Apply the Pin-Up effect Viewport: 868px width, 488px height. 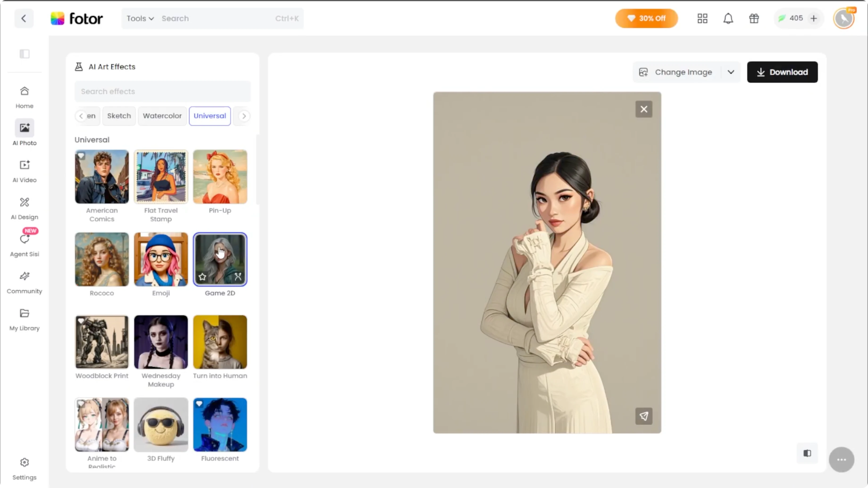(220, 177)
